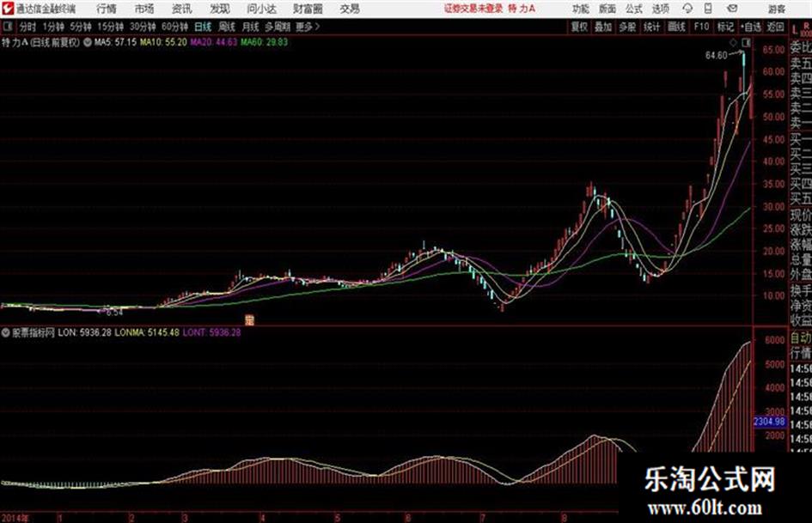The width and height of the screenshot is (812, 523).
Task: Open the 交易 menu
Action: 350,9
